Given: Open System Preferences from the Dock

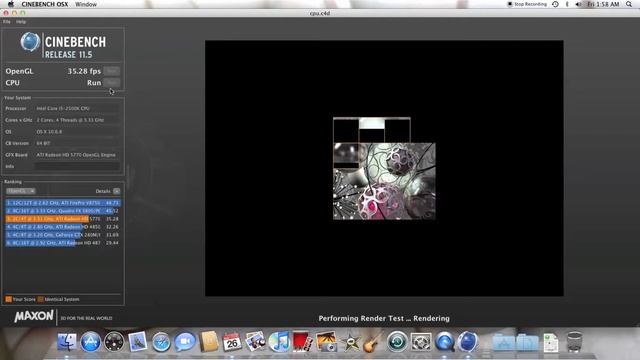Looking at the screenshot, I should [x=421, y=342].
